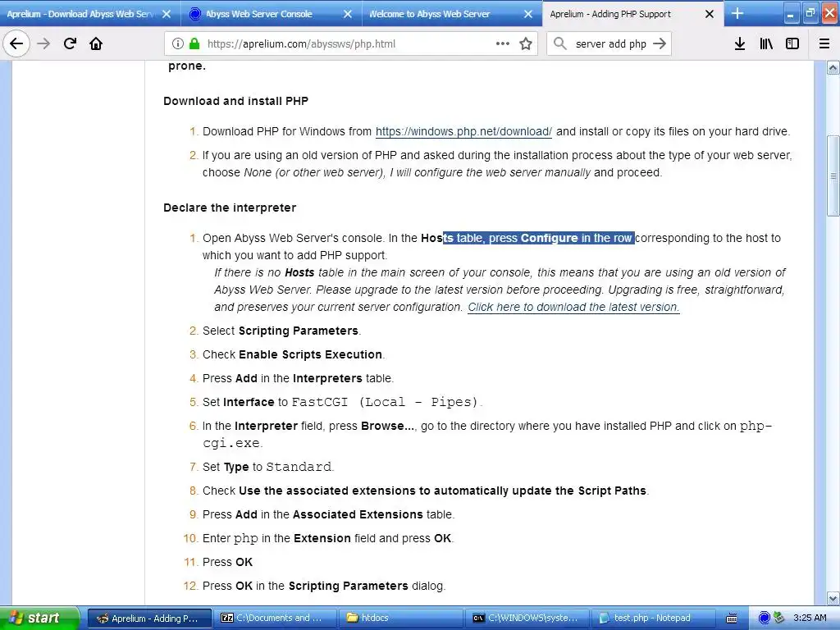The width and height of the screenshot is (840, 630).
Task: Open the C:\WINDOWS\system command prompt taskbar window
Action: click(x=526, y=619)
